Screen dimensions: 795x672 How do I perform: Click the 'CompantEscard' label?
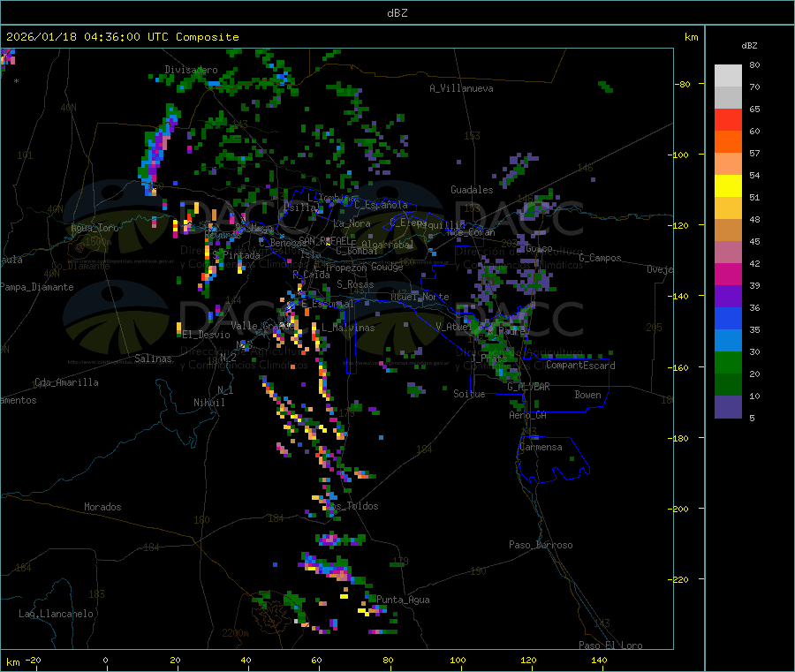coord(580,366)
